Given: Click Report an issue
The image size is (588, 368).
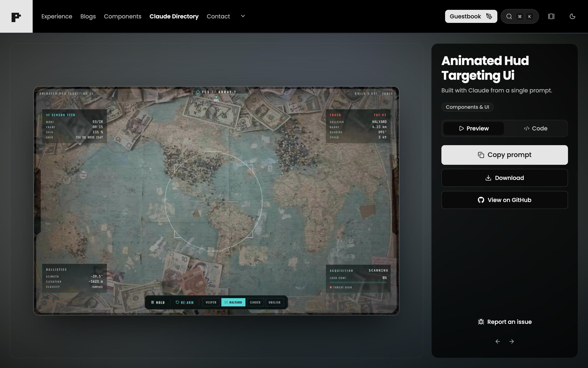Looking at the screenshot, I should click(x=504, y=322).
